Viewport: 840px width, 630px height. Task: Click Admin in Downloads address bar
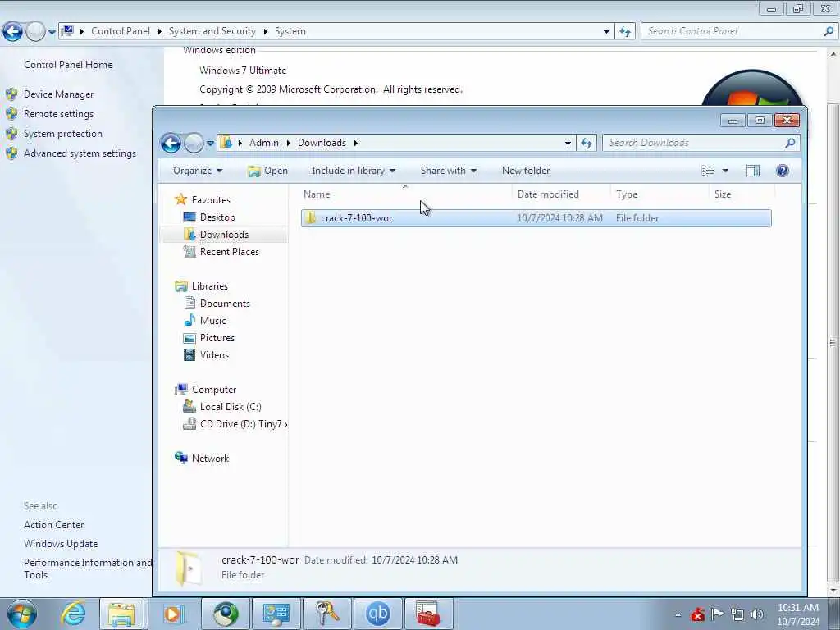click(x=263, y=143)
